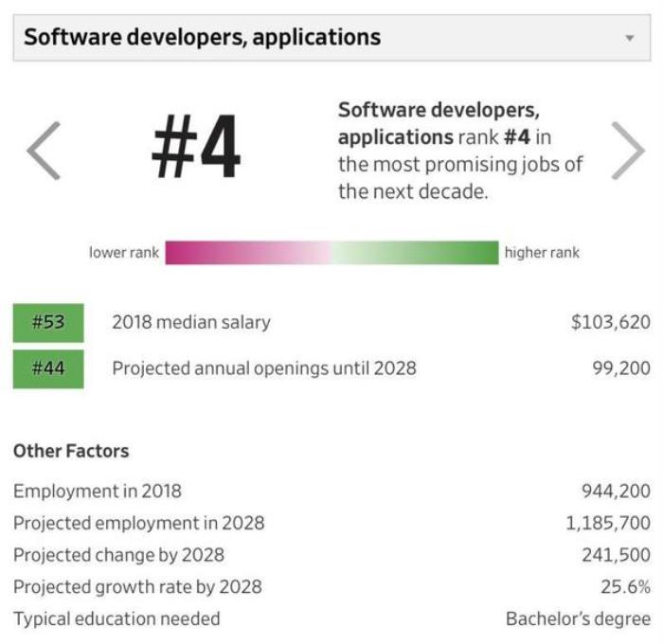
Task: Click the 'lower rank' legend label
Action: (x=124, y=253)
